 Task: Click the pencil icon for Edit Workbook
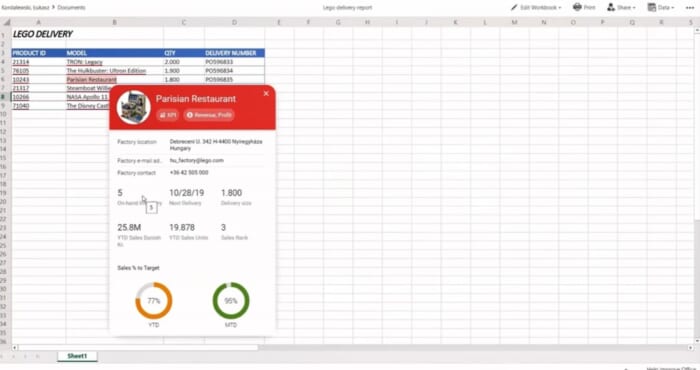pyautogui.click(x=514, y=7)
